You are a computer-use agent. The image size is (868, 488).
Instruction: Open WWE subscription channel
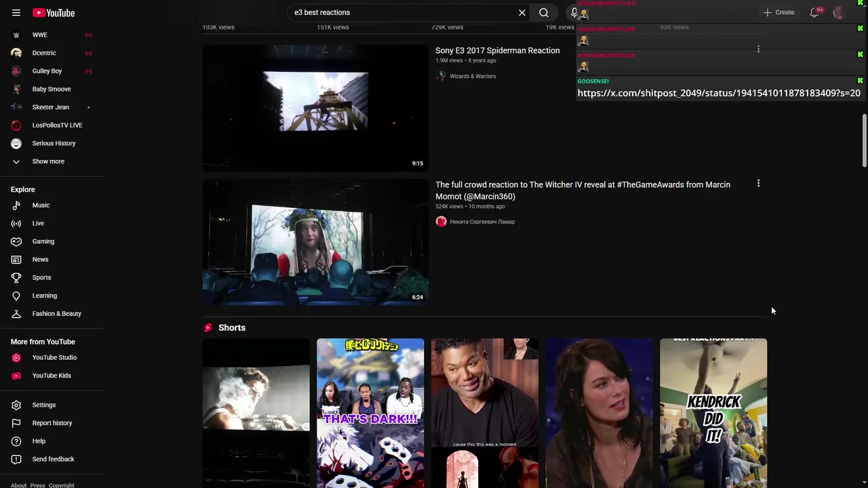52,35
